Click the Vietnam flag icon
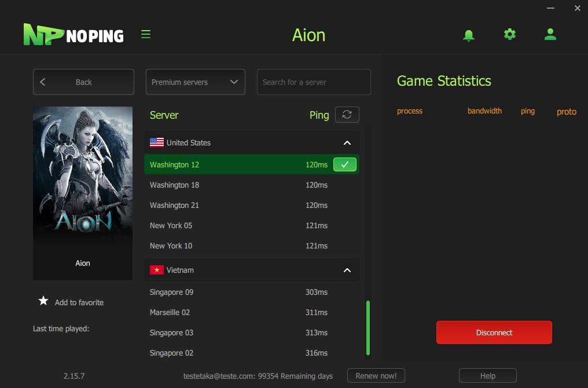 coord(157,270)
